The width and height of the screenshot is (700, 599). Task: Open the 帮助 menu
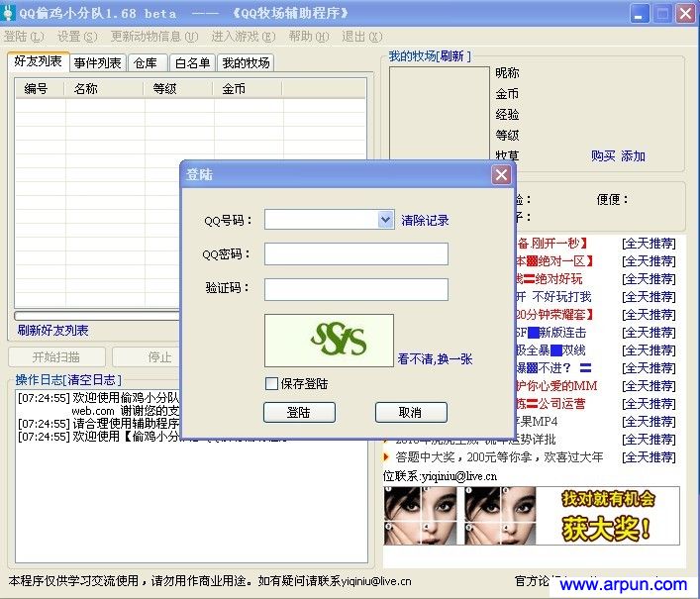tap(309, 37)
